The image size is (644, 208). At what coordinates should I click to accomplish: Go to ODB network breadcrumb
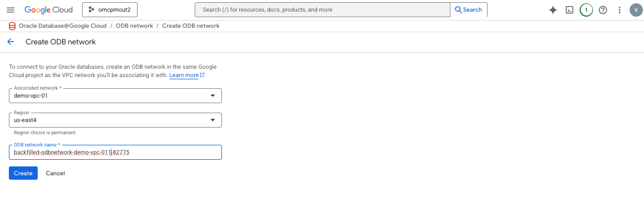[134, 26]
